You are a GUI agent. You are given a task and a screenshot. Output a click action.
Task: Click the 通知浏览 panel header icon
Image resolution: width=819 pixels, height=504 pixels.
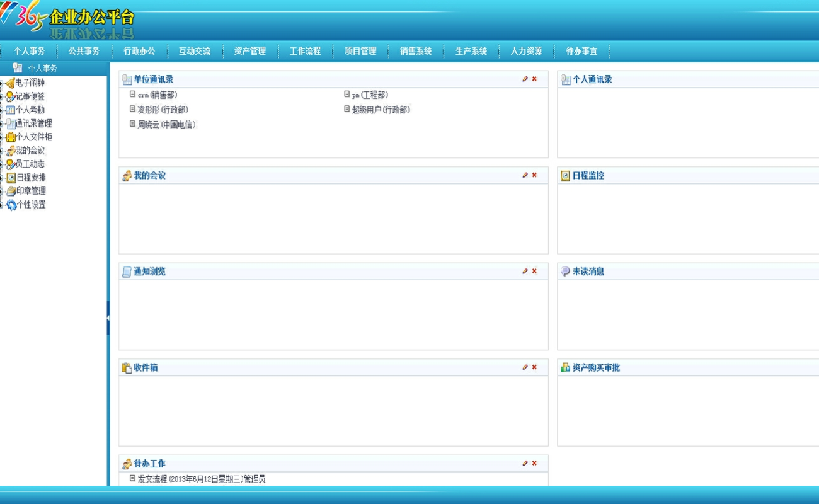click(x=127, y=272)
